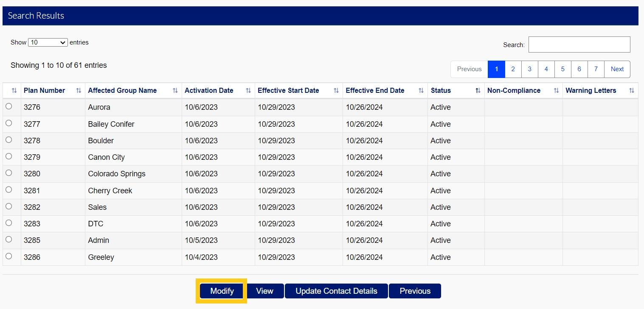Click Warning Letters sort arrows

[632, 91]
